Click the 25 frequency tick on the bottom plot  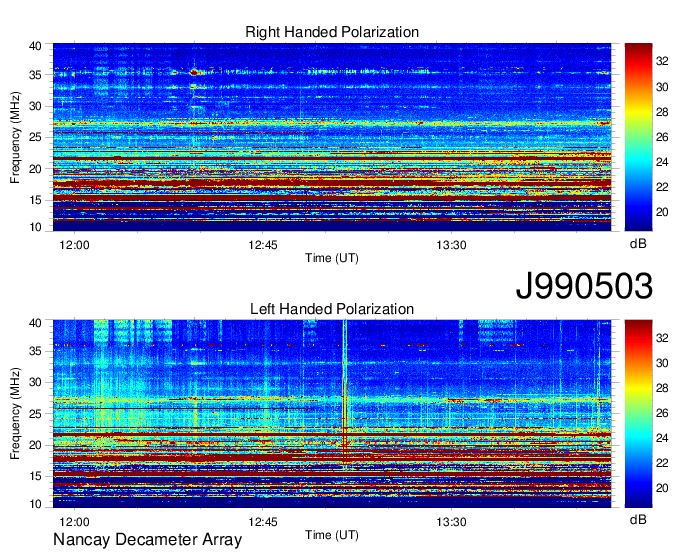coord(35,414)
